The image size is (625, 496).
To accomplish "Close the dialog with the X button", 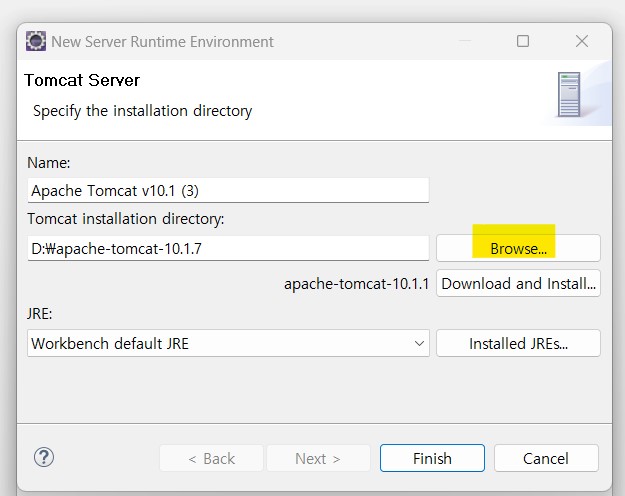I will point(582,41).
